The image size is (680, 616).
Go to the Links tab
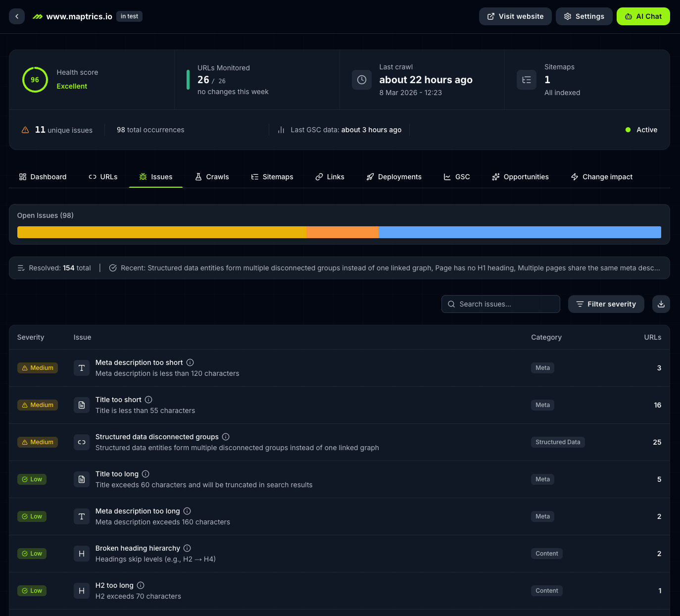pos(330,177)
